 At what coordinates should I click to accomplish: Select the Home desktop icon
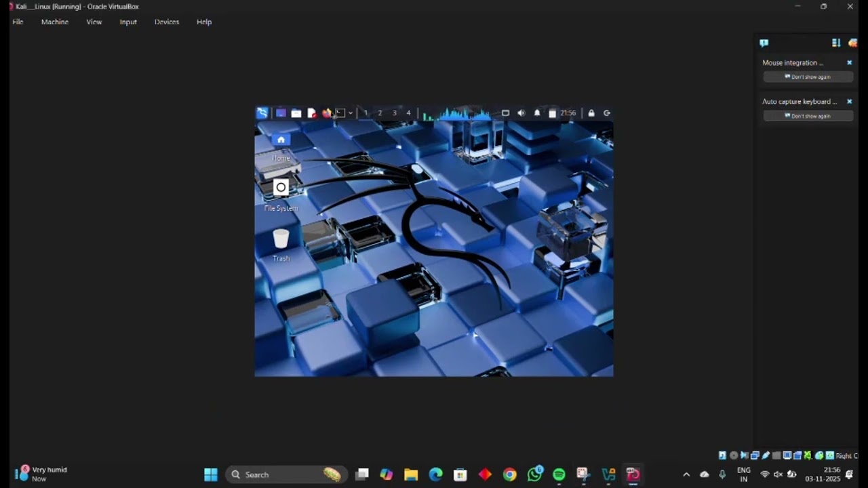coord(281,147)
